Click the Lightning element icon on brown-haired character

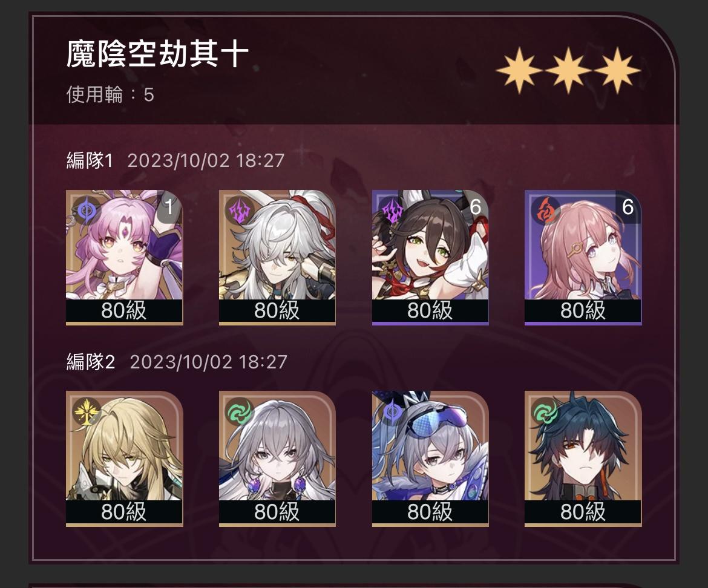(392, 211)
